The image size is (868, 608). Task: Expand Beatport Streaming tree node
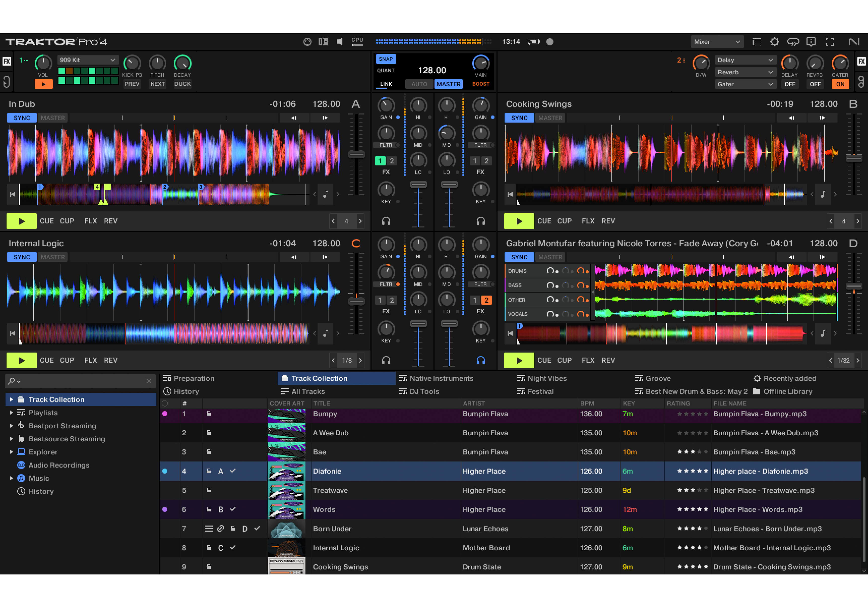(11, 426)
